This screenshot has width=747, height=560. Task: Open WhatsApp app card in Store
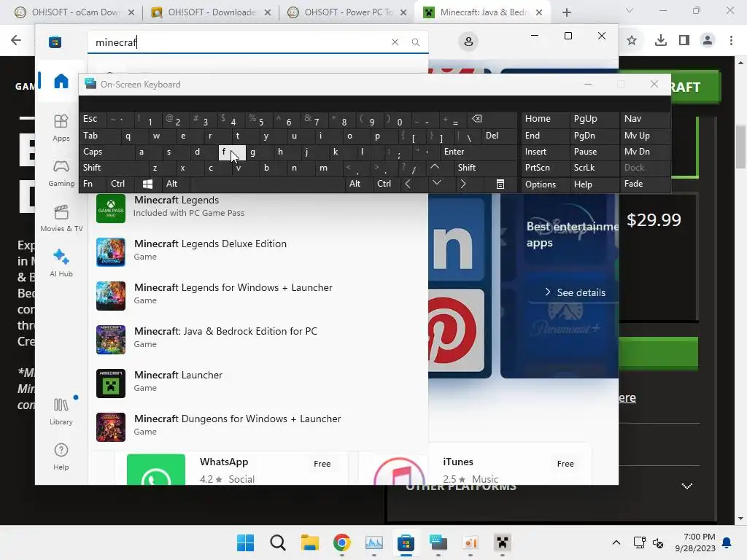tap(231, 469)
